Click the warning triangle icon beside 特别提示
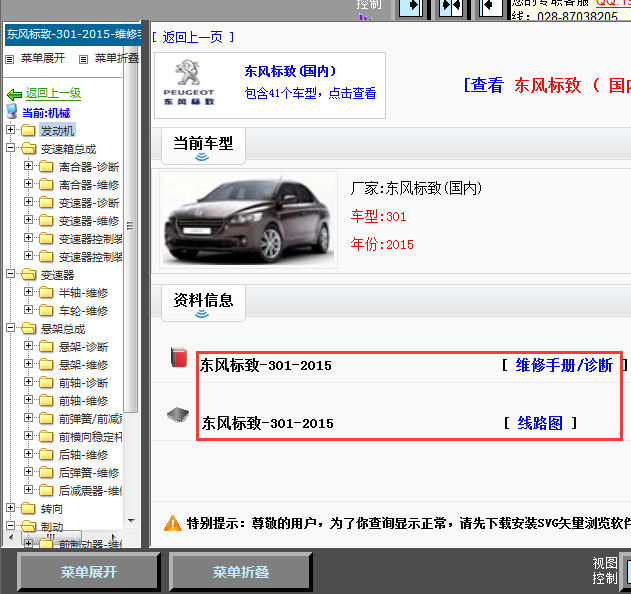This screenshot has height=594, width=631. click(x=173, y=523)
